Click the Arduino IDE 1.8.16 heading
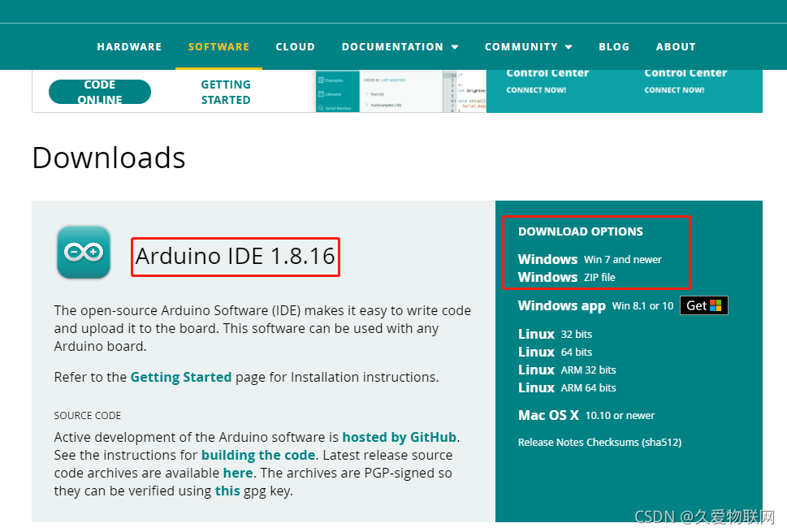This screenshot has height=532, width=787. (x=235, y=257)
